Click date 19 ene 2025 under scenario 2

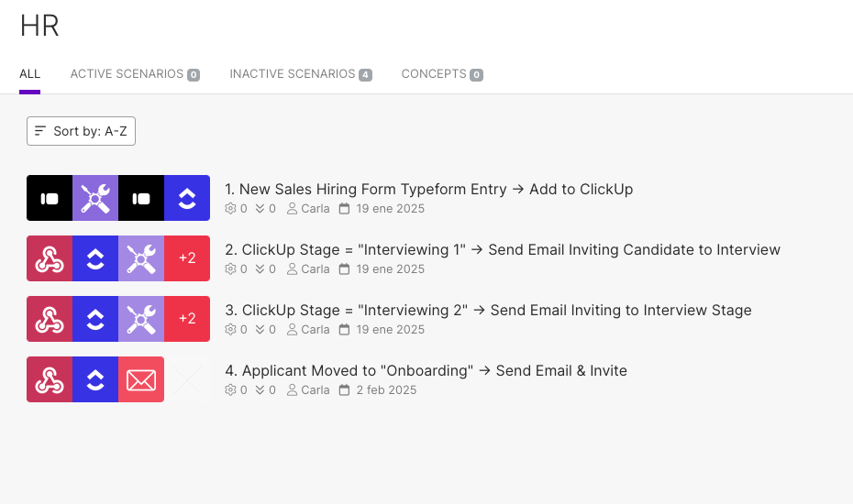(390, 269)
